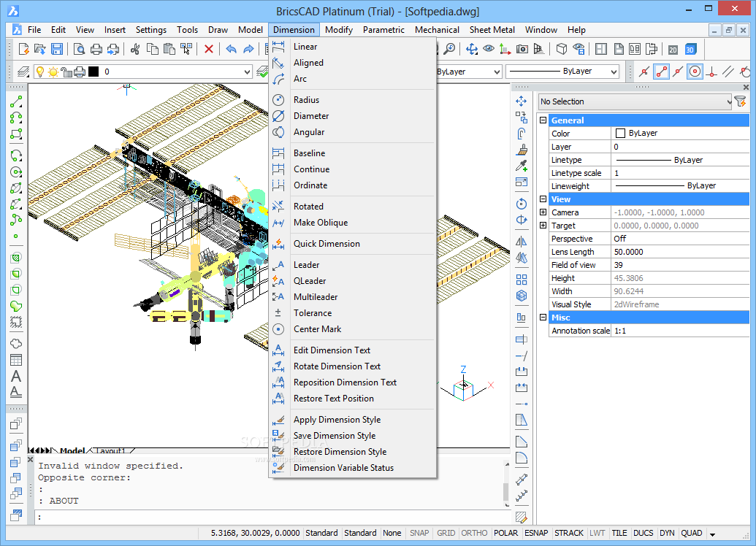Toggle ESNAP in the status bar
756x546 pixels.
tap(536, 533)
